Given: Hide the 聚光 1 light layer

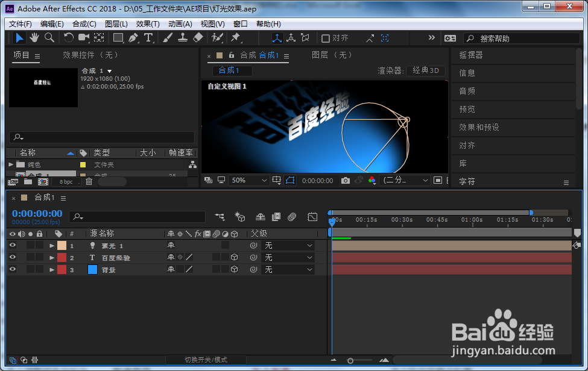Looking at the screenshot, I should click(x=13, y=245).
